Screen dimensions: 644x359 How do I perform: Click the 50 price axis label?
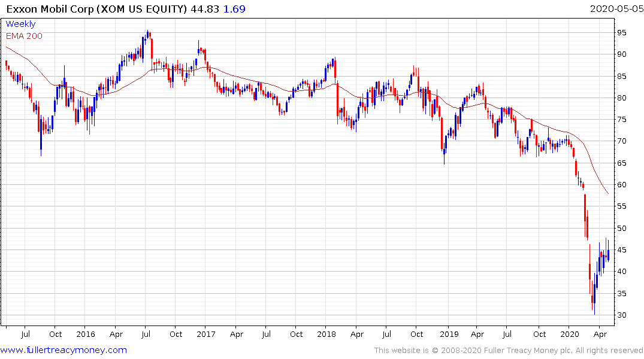621,229
